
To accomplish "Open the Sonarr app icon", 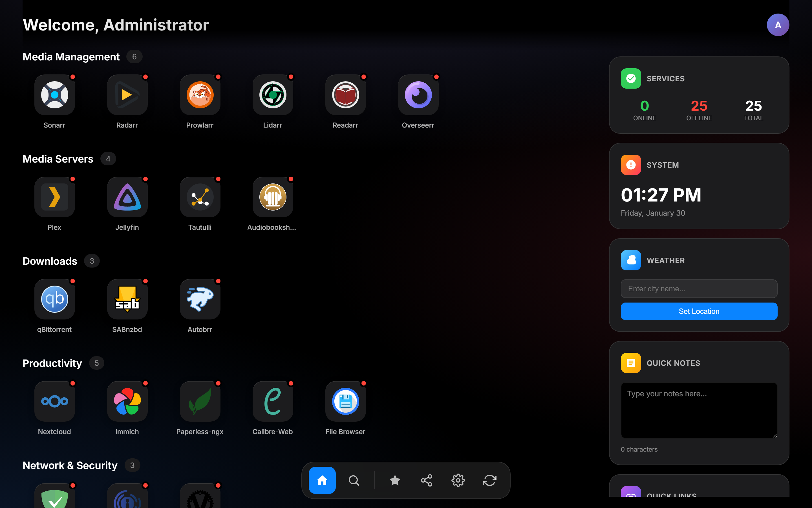I will 54,95.
